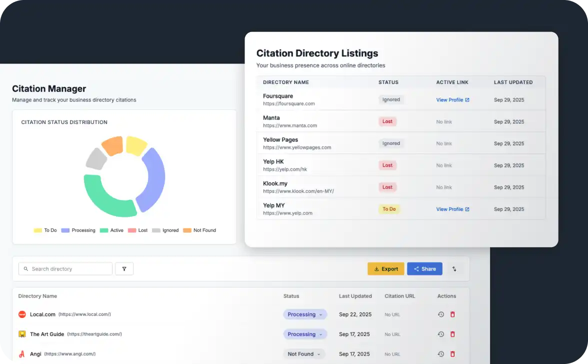Toggle the Not Found legend item
The height and width of the screenshot is (364, 588).
click(x=199, y=230)
